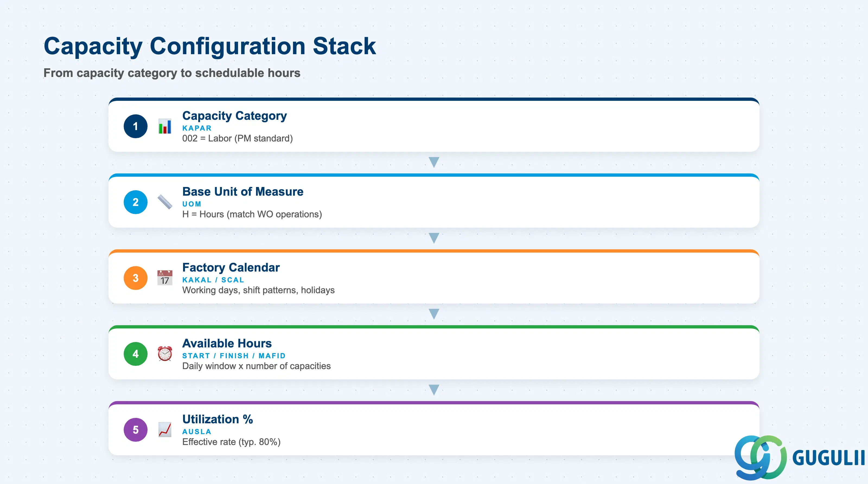The height and width of the screenshot is (484, 868).
Task: Click the 'START / FINISH / MAFID' label
Action: [x=234, y=356]
